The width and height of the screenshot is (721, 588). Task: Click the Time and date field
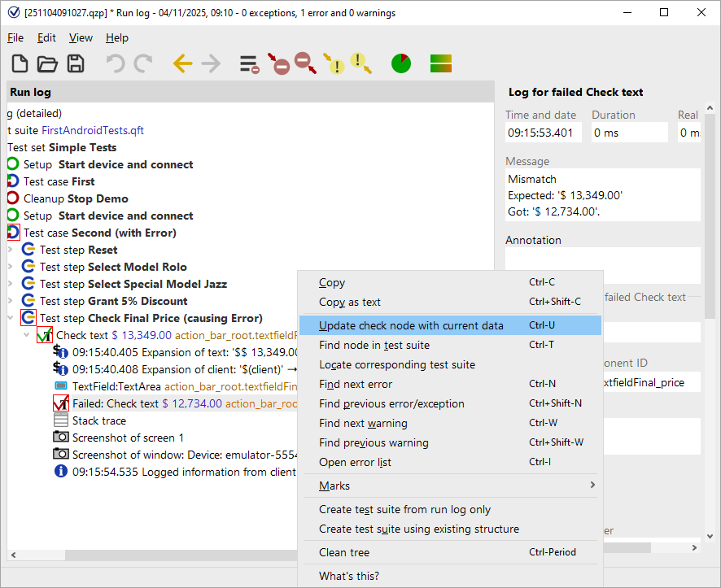tap(544, 133)
